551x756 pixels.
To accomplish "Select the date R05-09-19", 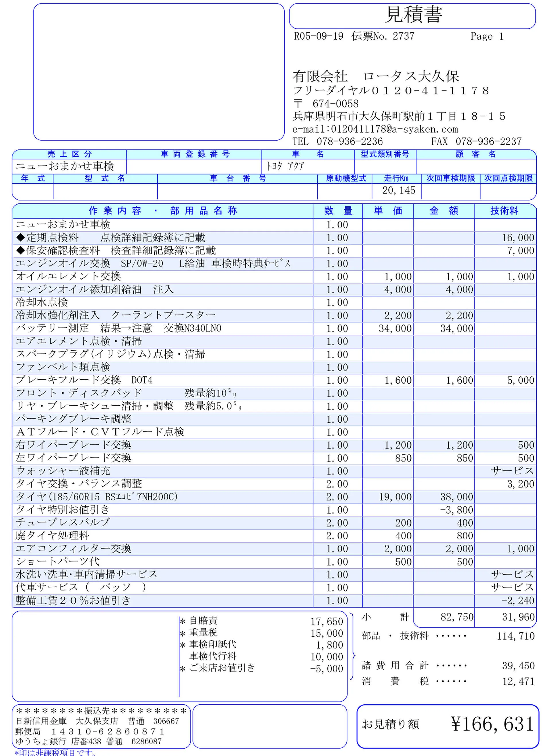I will [319, 36].
